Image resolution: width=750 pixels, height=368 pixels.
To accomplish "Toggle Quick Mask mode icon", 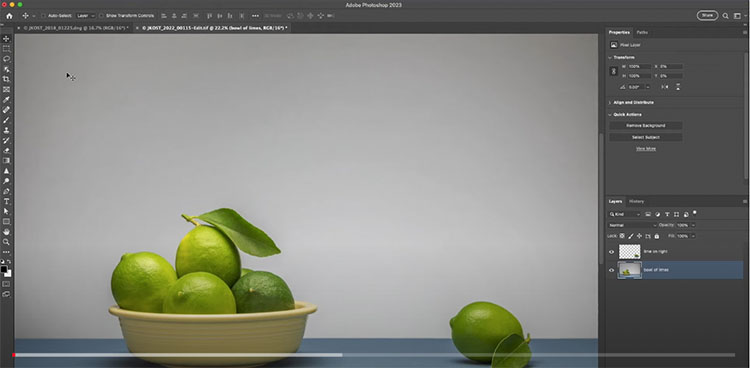I will click(x=6, y=284).
